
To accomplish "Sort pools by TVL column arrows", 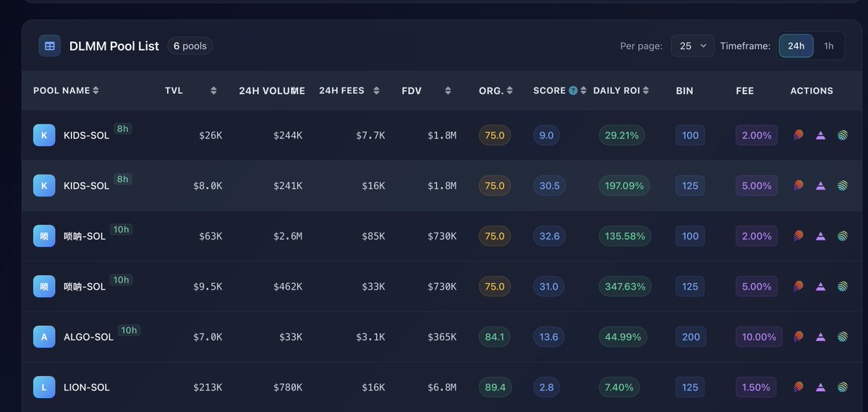I will [x=213, y=91].
